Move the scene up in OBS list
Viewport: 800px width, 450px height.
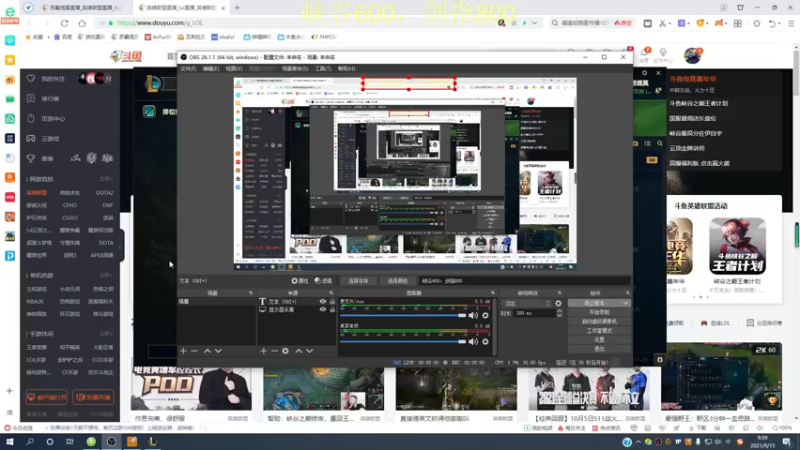(207, 351)
